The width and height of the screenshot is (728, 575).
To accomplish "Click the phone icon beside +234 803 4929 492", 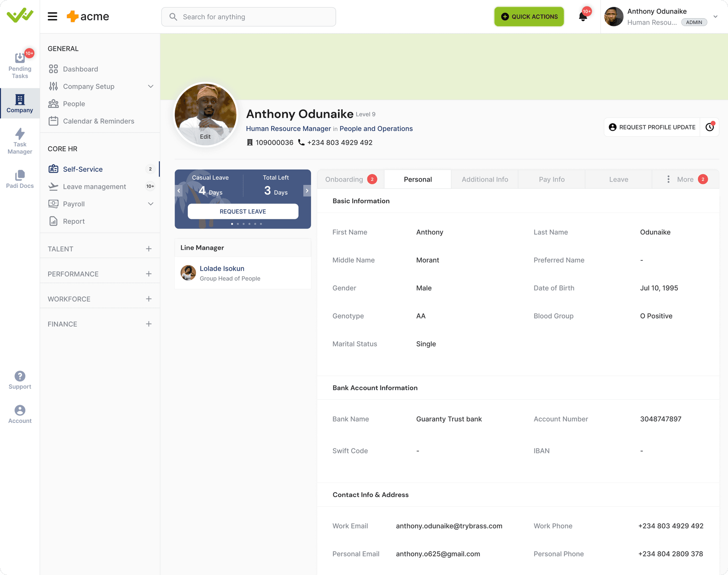I will (x=301, y=142).
